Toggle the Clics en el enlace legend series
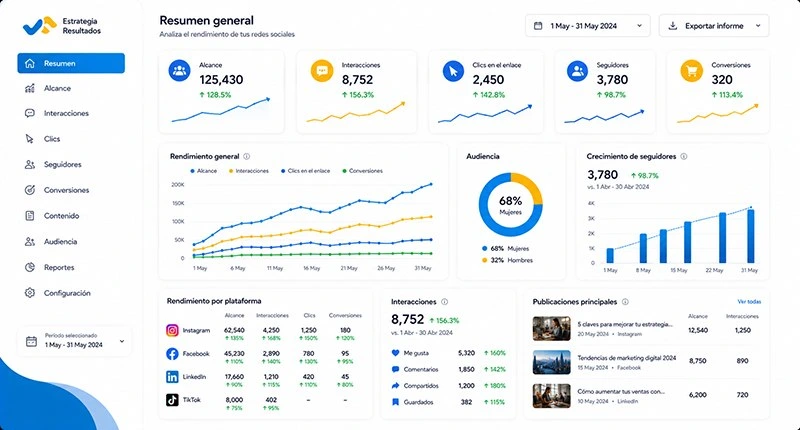The height and width of the screenshot is (430, 800). [x=306, y=171]
